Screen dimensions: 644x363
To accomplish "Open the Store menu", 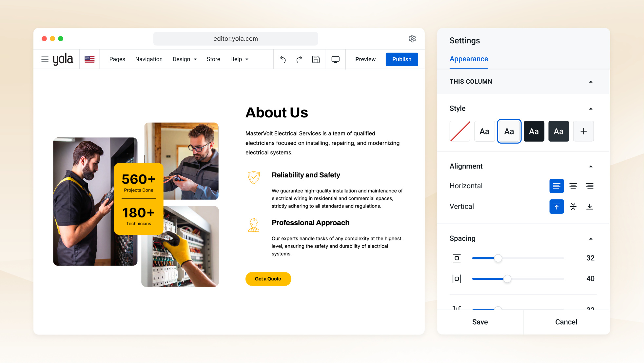I will click(x=213, y=59).
